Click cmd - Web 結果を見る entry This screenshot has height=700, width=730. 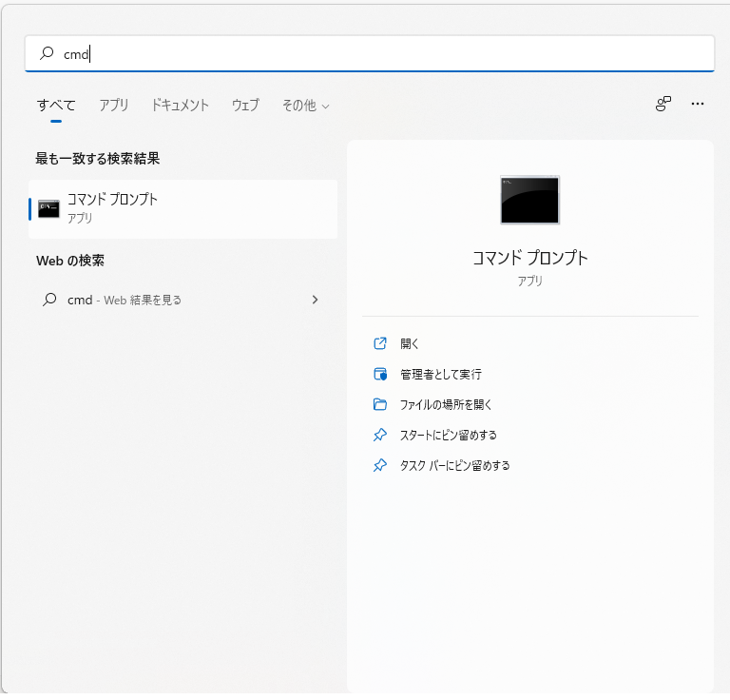[x=182, y=300]
